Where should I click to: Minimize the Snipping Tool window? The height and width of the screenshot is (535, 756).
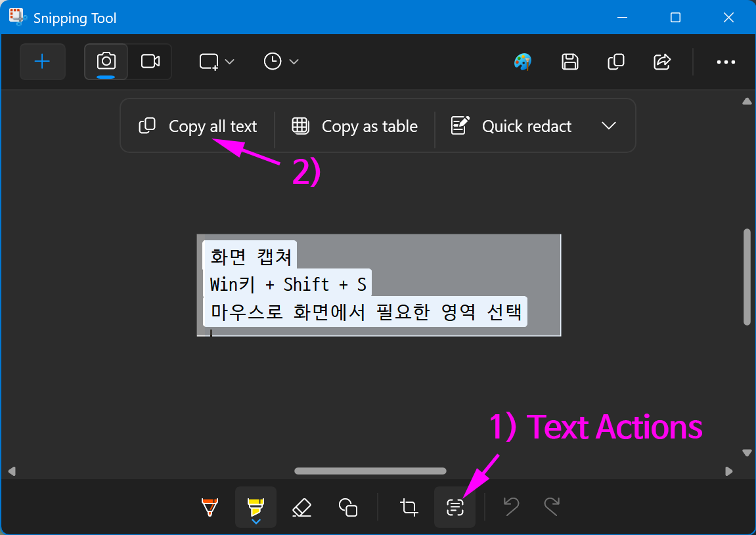[x=623, y=17]
